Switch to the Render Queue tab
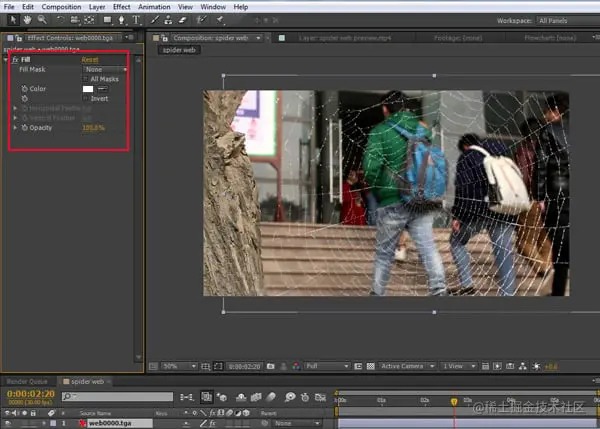The image size is (600, 429). click(x=28, y=382)
